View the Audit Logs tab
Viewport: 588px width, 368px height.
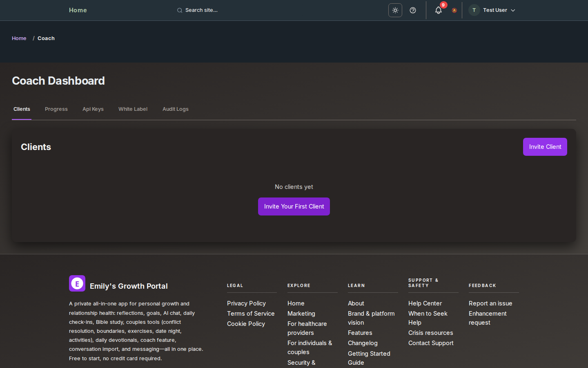tap(176, 109)
